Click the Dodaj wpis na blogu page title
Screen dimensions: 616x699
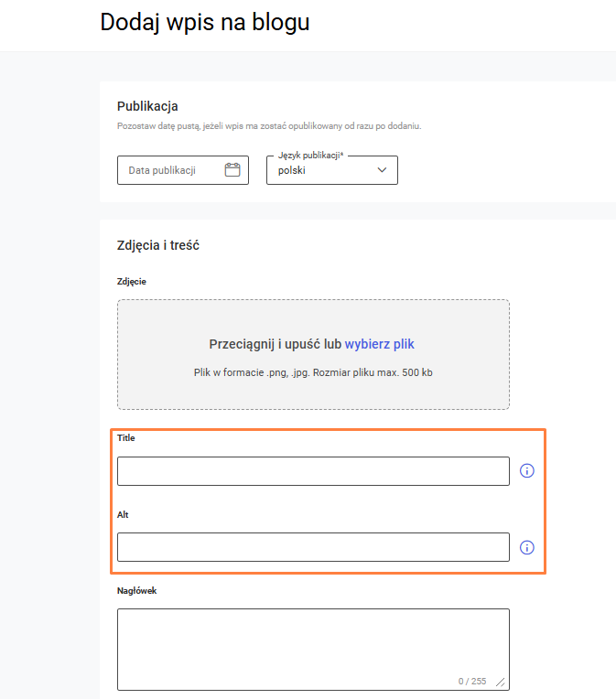(205, 22)
